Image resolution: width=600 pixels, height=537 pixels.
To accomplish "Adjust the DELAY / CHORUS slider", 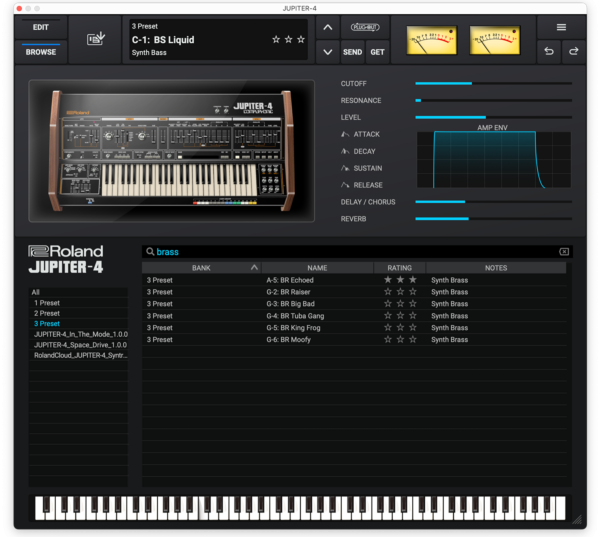I will coord(493,202).
